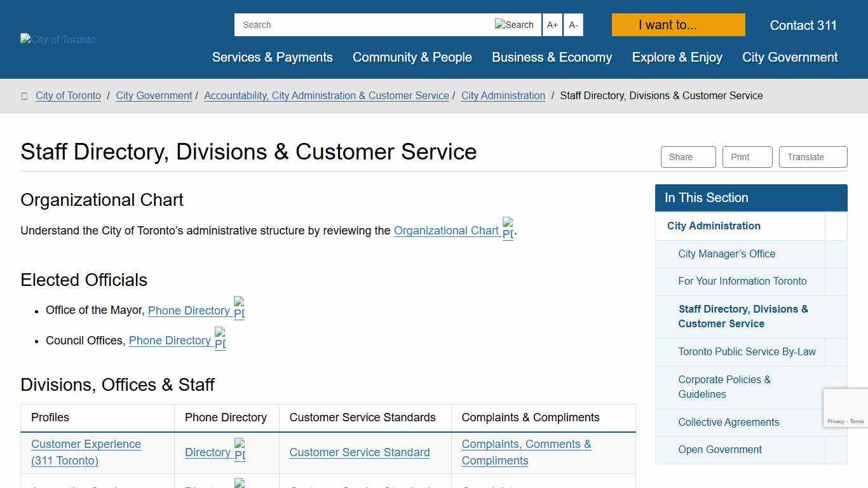Click the A- text size button

573,25
